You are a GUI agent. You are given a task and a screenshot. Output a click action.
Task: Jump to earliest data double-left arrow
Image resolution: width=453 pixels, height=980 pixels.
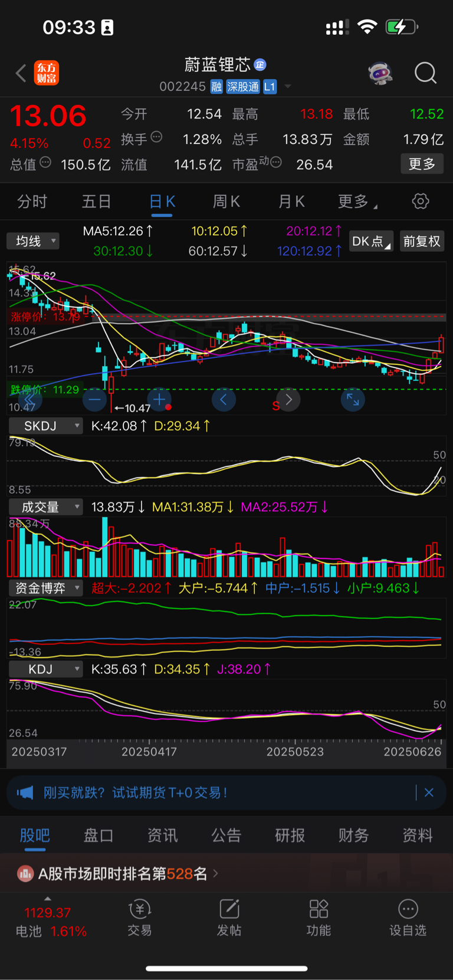point(29,400)
